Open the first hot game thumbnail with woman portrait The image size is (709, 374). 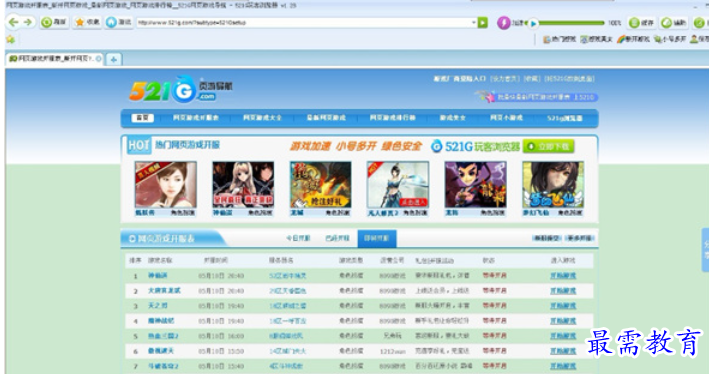(x=165, y=185)
